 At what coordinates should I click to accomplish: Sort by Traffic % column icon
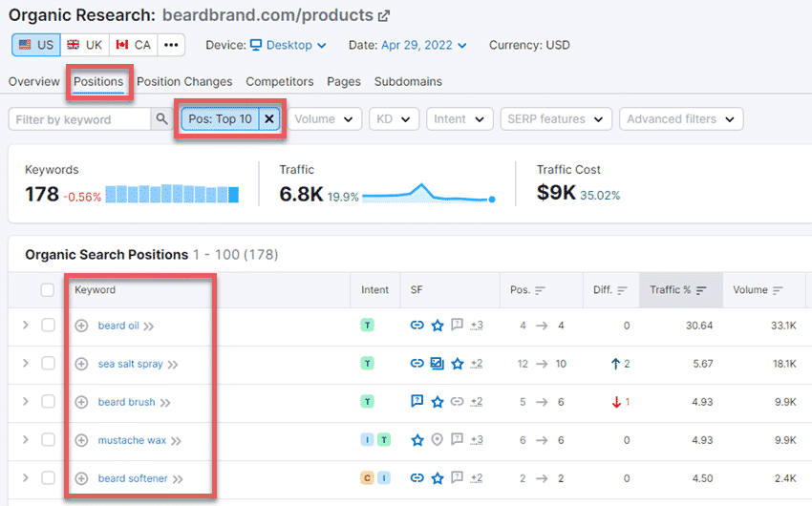(x=701, y=290)
